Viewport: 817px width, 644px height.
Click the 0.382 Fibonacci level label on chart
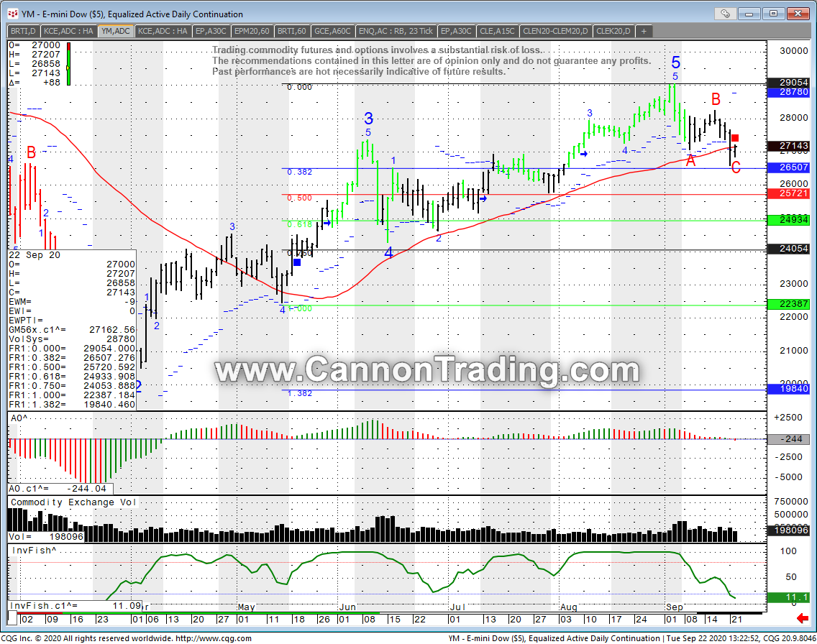click(x=300, y=172)
